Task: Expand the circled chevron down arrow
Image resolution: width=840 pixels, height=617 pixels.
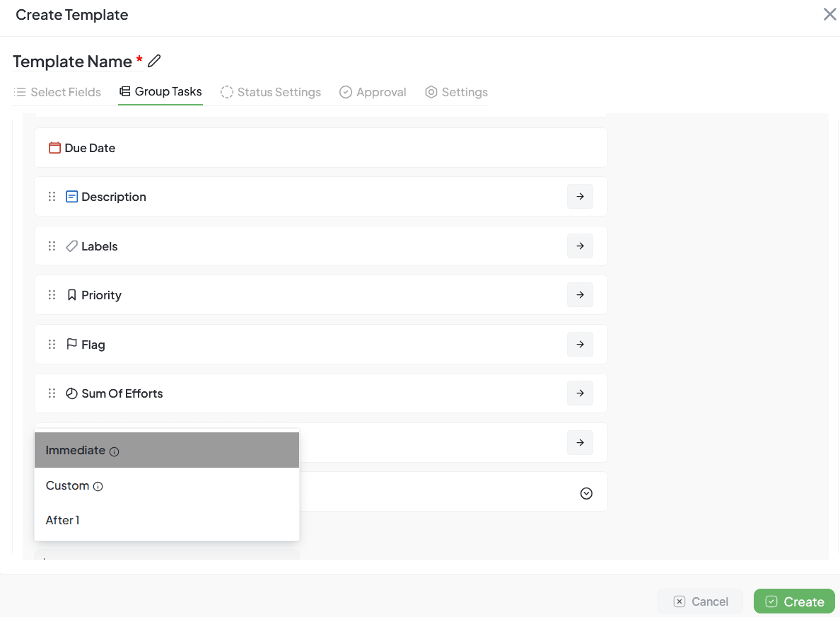Action: pos(586,493)
